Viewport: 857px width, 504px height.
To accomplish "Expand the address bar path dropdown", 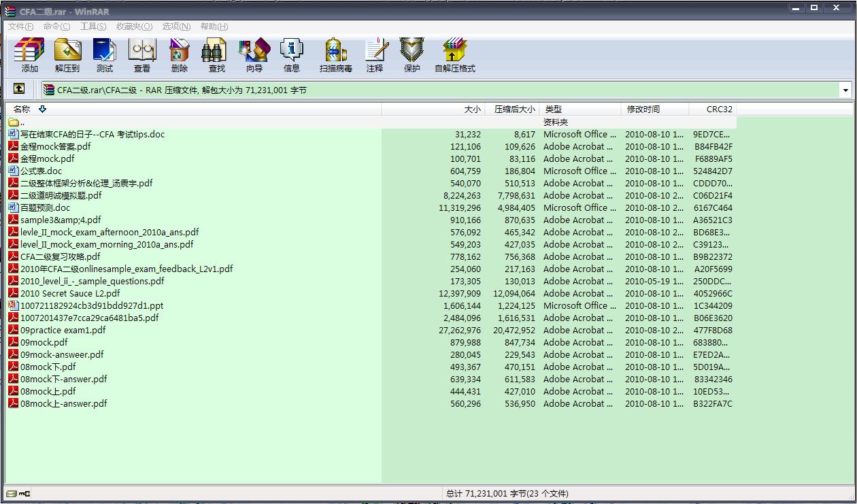I will pos(845,90).
